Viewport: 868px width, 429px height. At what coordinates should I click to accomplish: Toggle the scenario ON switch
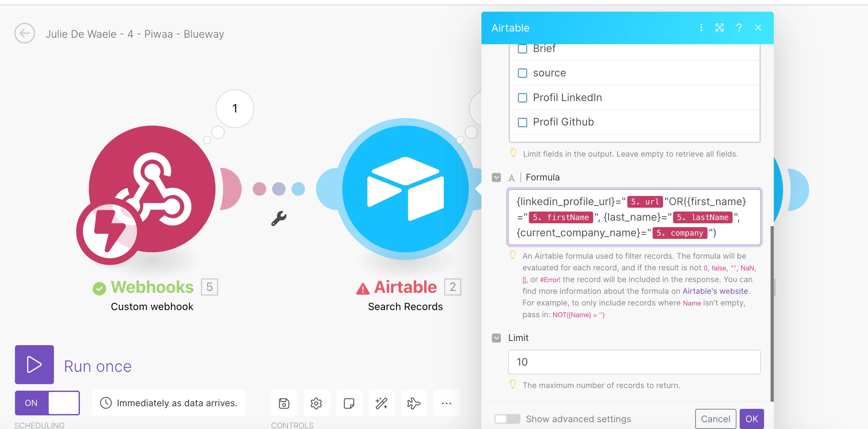47,403
